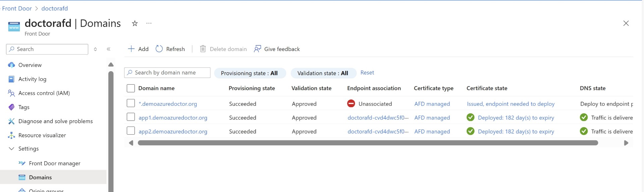Screen dimensions: 644x192
Task: Click the sidebar scroll up arrow
Action: (x=111, y=64)
